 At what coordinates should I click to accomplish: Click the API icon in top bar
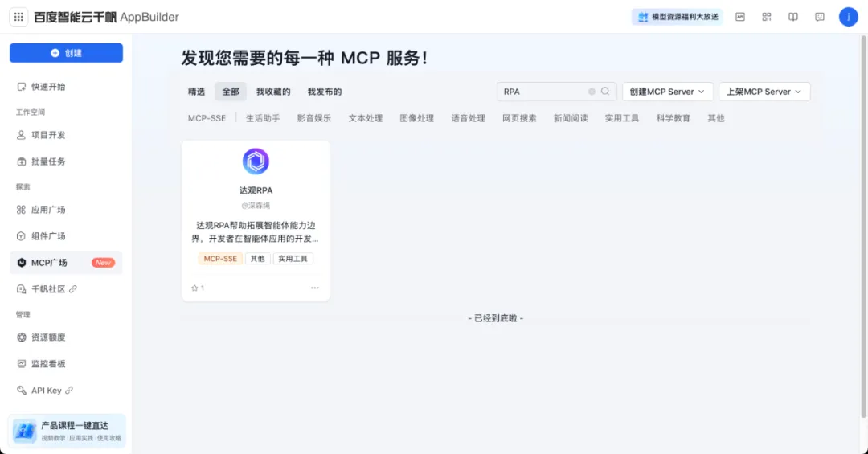(739, 17)
